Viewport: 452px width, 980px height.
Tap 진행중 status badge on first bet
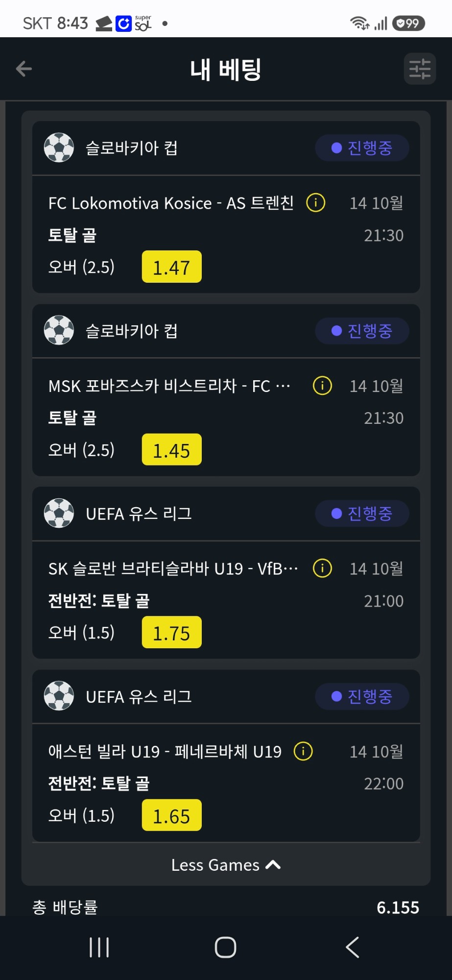(x=362, y=148)
